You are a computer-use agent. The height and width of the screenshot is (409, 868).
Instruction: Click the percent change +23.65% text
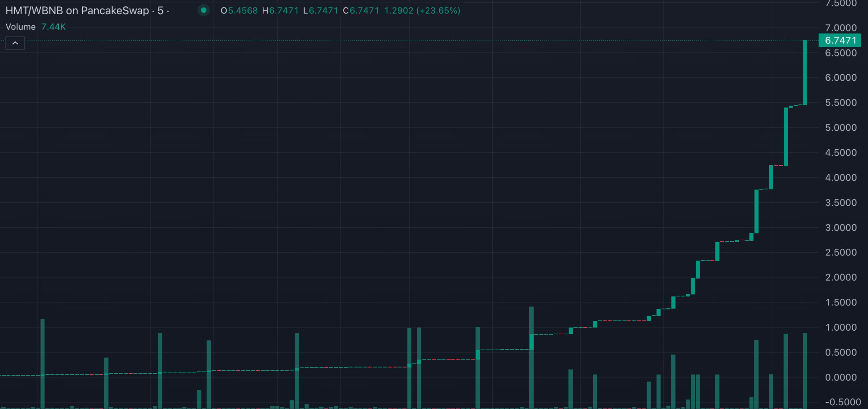click(438, 11)
